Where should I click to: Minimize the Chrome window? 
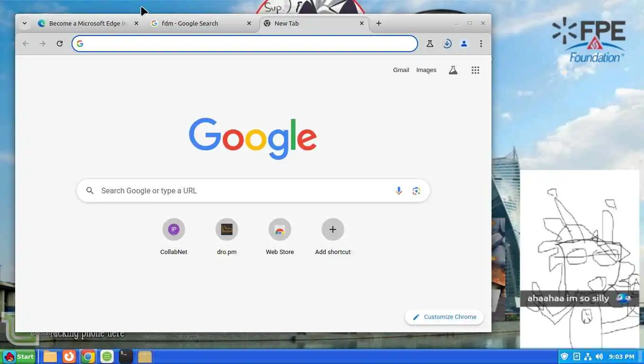[x=456, y=23]
